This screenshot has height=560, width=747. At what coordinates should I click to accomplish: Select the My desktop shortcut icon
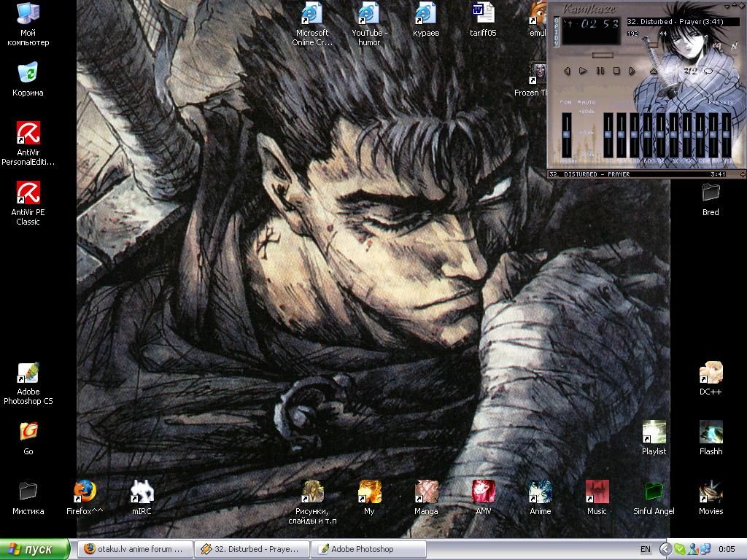[x=369, y=498]
